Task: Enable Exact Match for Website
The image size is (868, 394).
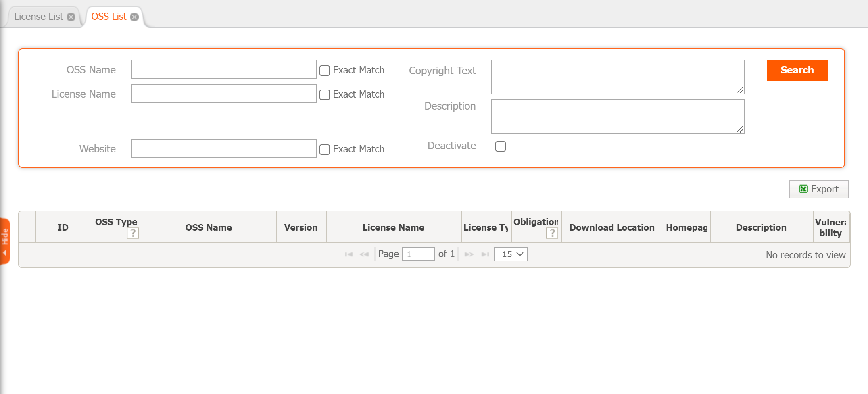Action: click(x=324, y=149)
